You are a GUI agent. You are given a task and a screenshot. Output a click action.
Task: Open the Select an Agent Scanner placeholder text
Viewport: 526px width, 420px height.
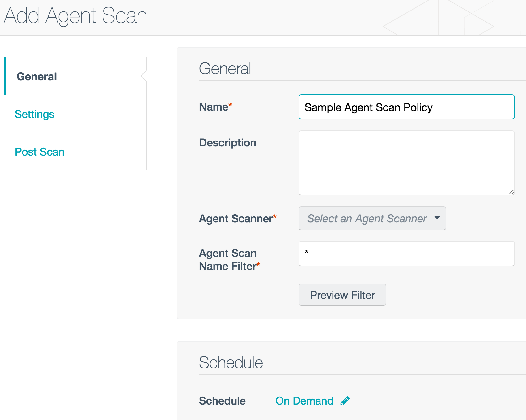pyautogui.click(x=367, y=219)
